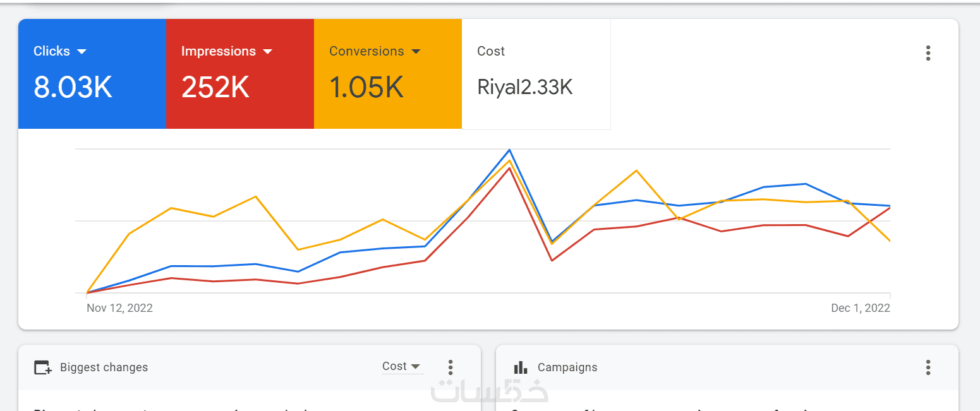This screenshot has width=980, height=411.
Task: Open the Conversions metric dropdown arrow
Action: tap(415, 52)
